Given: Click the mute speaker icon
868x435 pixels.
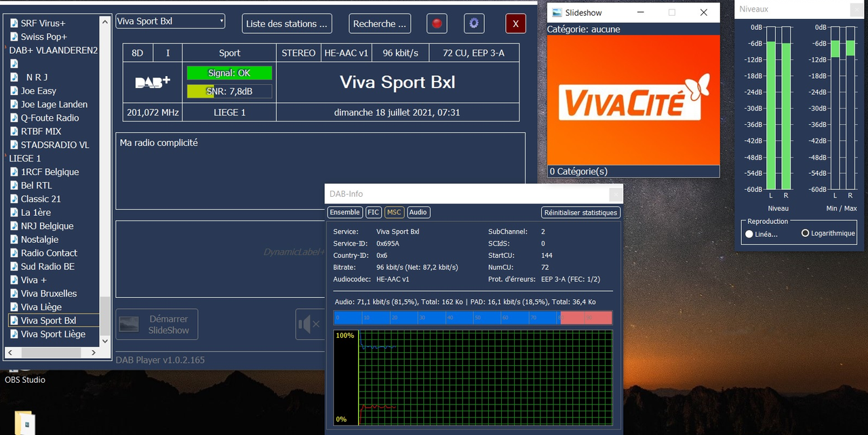Looking at the screenshot, I should tap(309, 324).
